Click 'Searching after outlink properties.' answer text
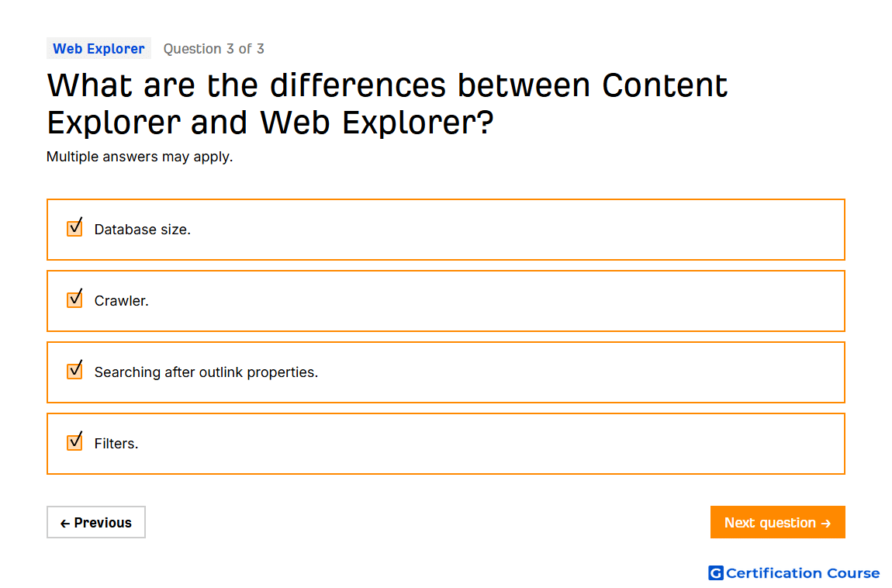892x588 pixels. point(206,372)
